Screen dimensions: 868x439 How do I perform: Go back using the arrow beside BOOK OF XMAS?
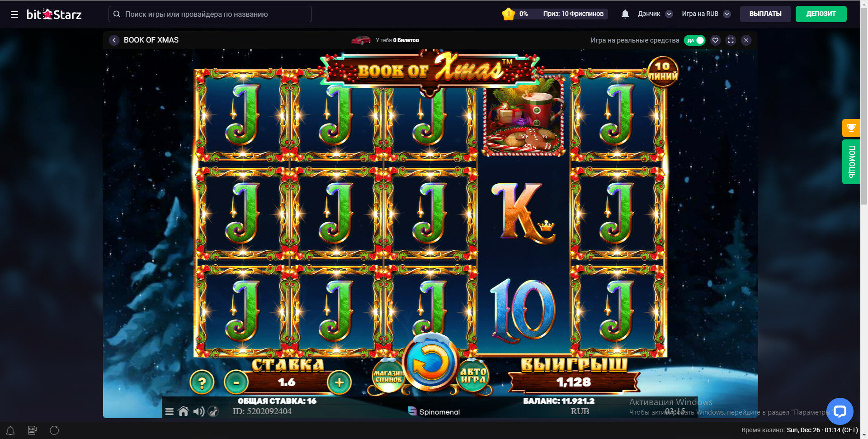[114, 40]
